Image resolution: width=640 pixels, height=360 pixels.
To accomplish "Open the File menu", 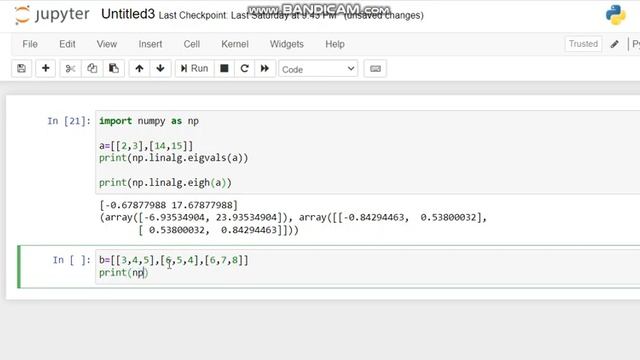I will [x=30, y=44].
